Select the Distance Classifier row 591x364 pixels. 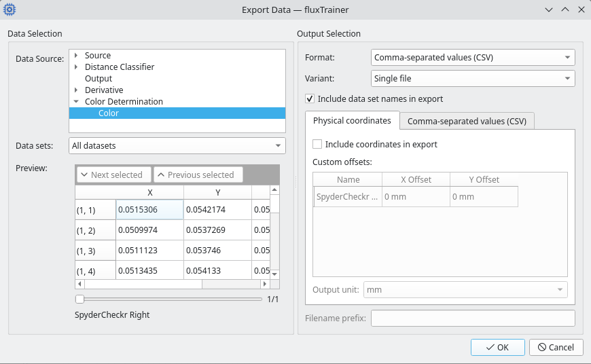pos(177,67)
